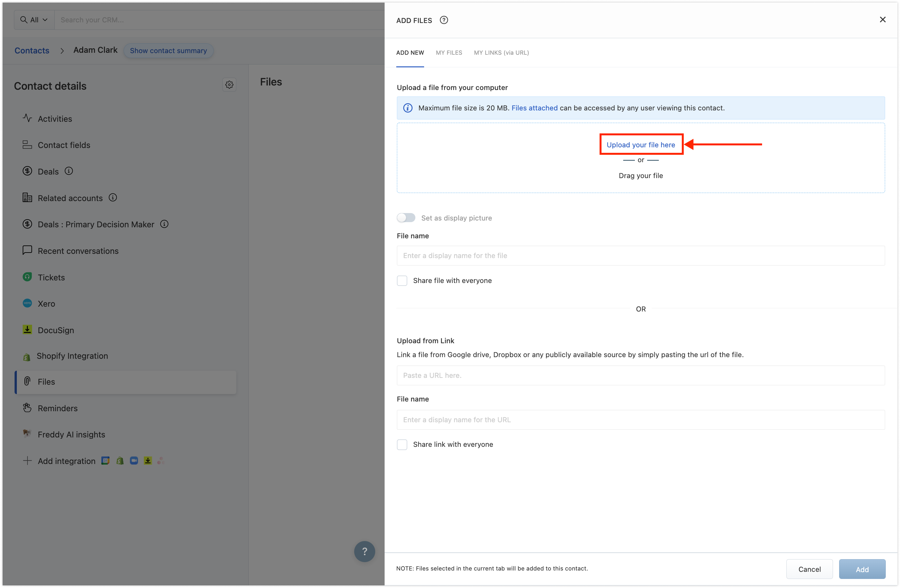Click the Files attached link
Screen dimensions: 900x588
[x=534, y=108]
